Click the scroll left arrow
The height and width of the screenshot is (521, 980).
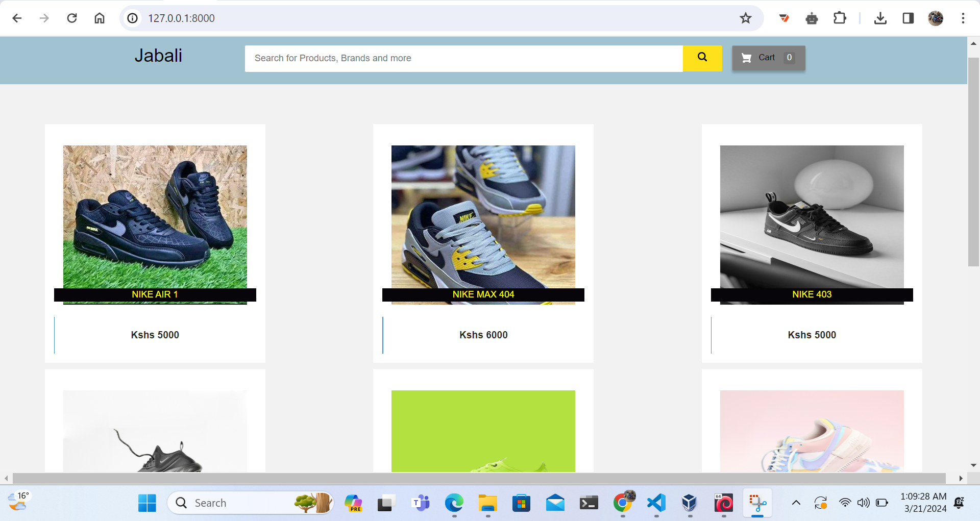(6, 478)
